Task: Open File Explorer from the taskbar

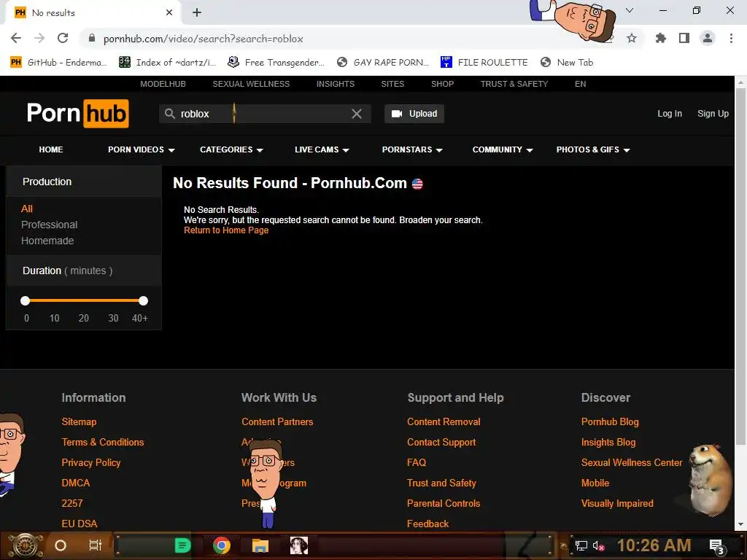Action: pos(260,545)
